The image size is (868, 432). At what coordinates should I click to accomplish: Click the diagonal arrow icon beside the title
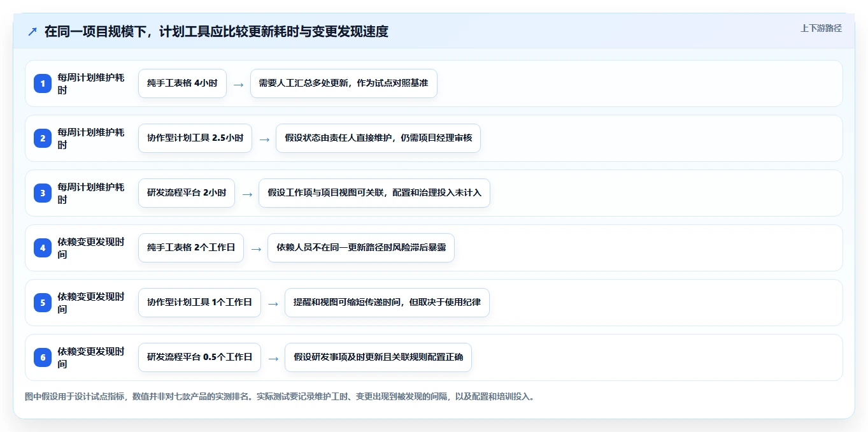[x=32, y=31]
